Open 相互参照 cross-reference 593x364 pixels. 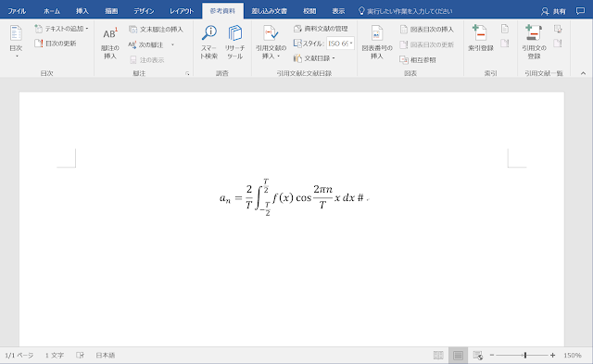[418, 59]
